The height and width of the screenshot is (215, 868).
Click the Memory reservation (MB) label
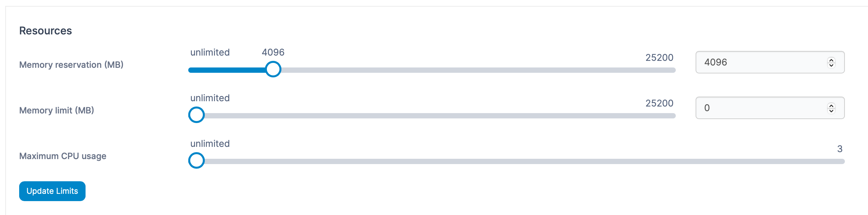click(x=71, y=65)
